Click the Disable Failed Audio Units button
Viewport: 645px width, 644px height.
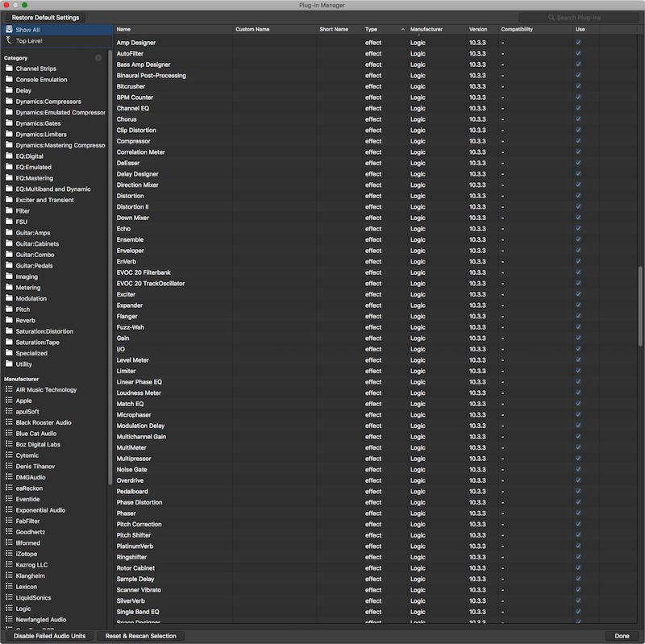pyautogui.click(x=50, y=635)
